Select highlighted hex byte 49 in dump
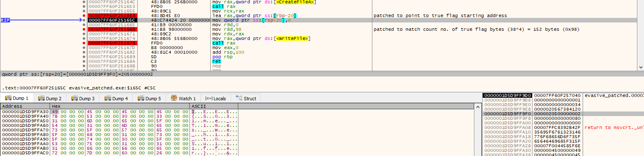 point(55,111)
